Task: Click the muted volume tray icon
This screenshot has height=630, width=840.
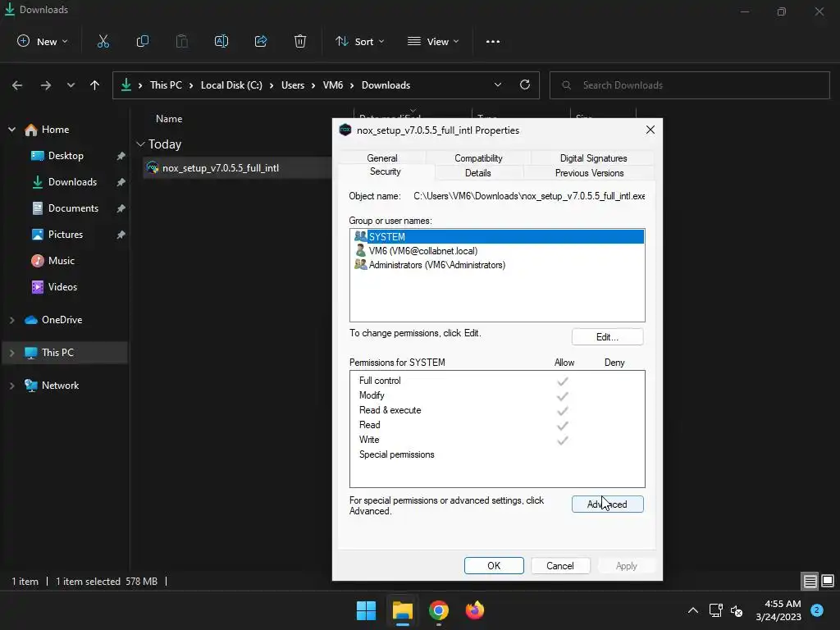Action: (x=737, y=610)
